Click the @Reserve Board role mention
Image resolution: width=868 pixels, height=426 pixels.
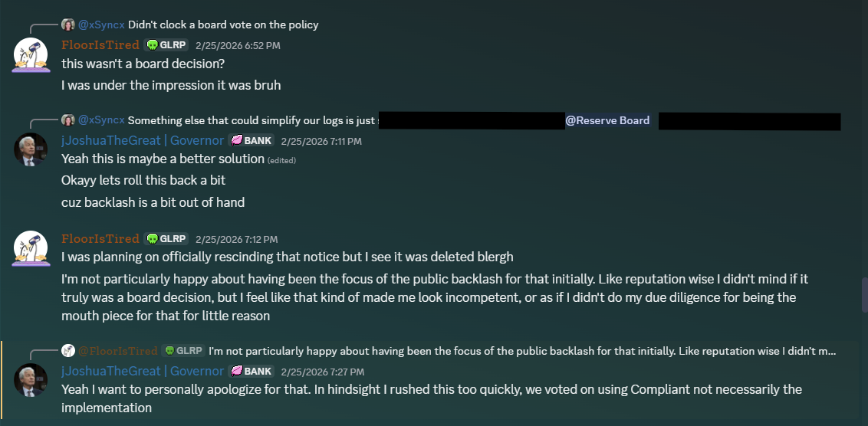[607, 120]
